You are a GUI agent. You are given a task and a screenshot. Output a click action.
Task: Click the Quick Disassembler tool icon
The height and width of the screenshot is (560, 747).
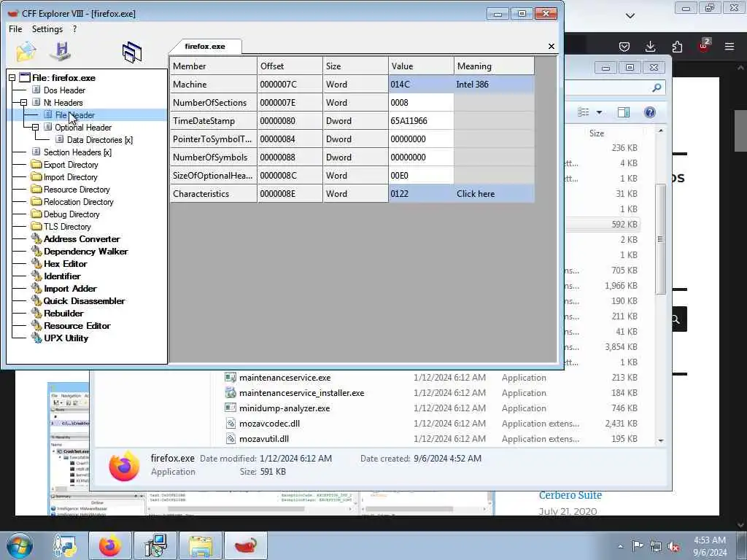pos(36,300)
